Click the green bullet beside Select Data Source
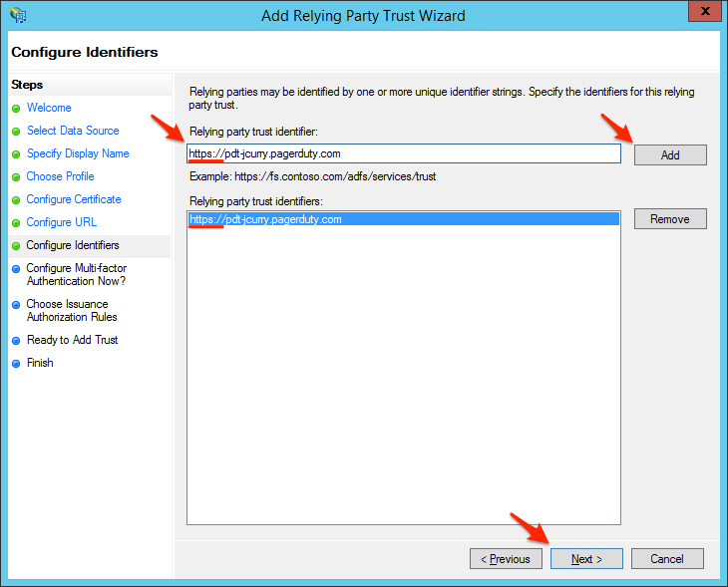Screen dimensions: 728x587 coord(16,131)
